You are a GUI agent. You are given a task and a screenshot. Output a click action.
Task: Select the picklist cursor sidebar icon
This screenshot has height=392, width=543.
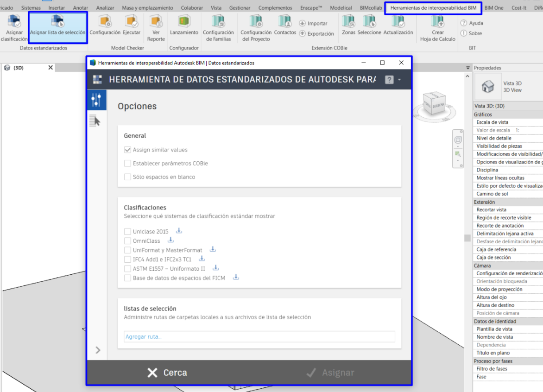point(95,120)
